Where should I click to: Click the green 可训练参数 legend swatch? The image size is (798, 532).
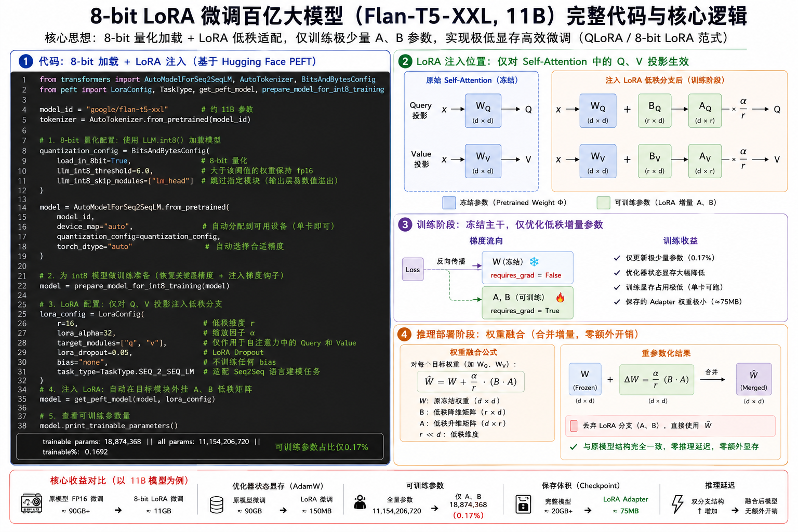click(603, 203)
